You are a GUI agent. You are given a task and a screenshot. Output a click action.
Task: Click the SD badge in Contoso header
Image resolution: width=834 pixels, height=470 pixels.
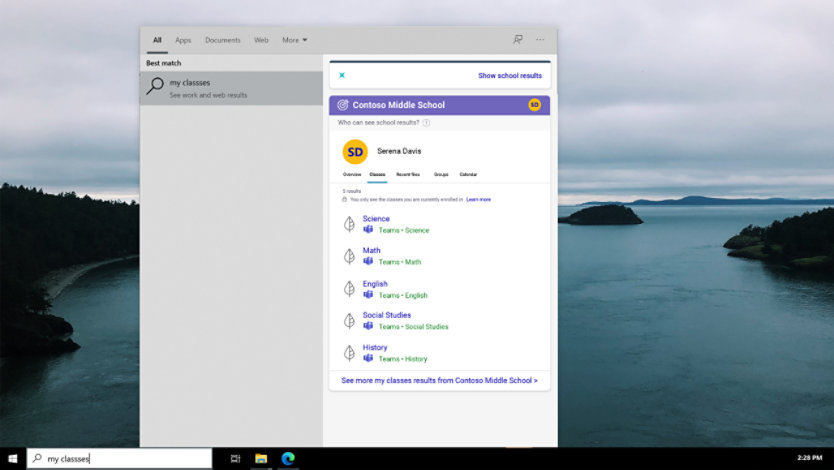point(534,105)
